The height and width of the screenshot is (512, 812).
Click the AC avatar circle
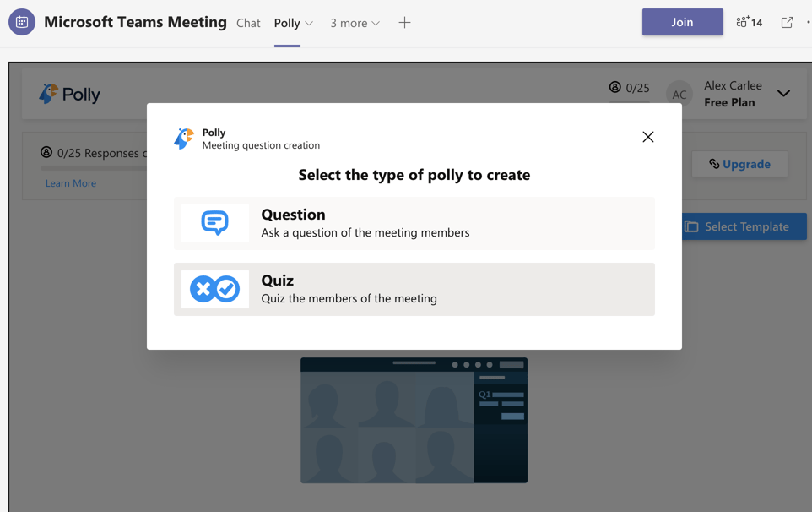click(x=679, y=94)
